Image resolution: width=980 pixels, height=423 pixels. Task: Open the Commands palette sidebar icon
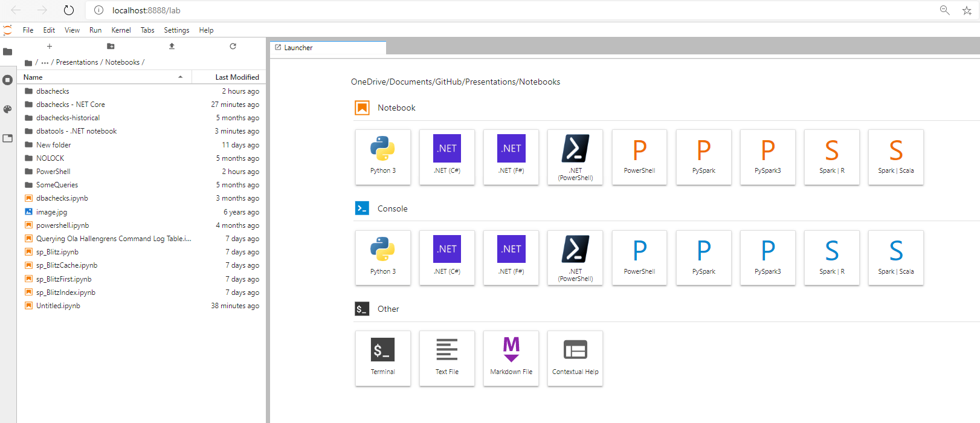[7, 109]
